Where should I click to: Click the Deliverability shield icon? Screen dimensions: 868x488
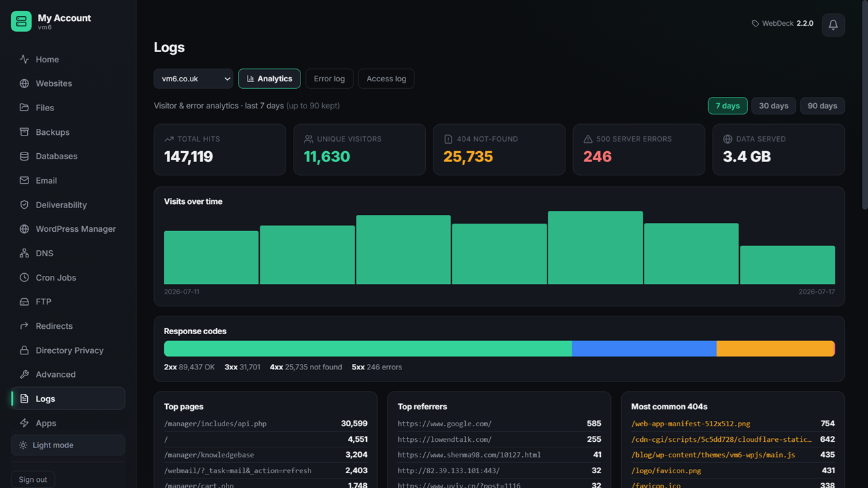[x=24, y=205]
